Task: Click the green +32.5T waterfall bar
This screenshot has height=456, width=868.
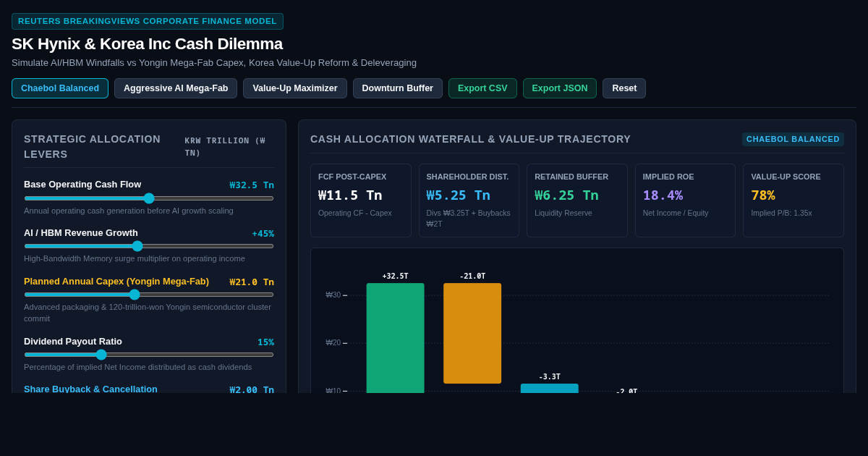Action: (x=395, y=338)
